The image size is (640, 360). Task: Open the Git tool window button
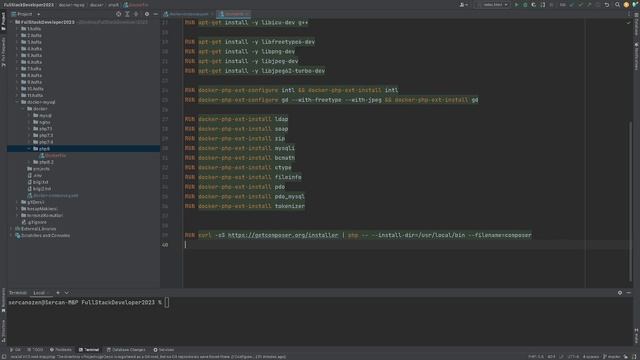15,350
